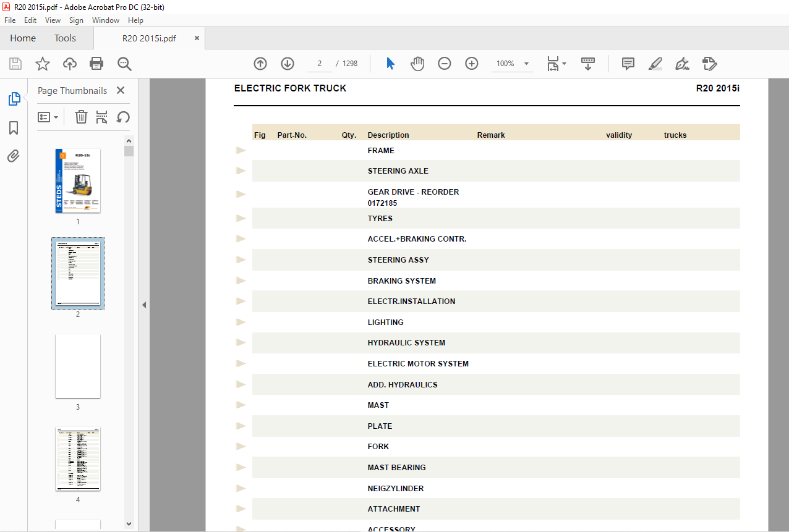This screenshot has height=532, width=789.
Task: Click the MAST BEARING entry
Action: 396,467
